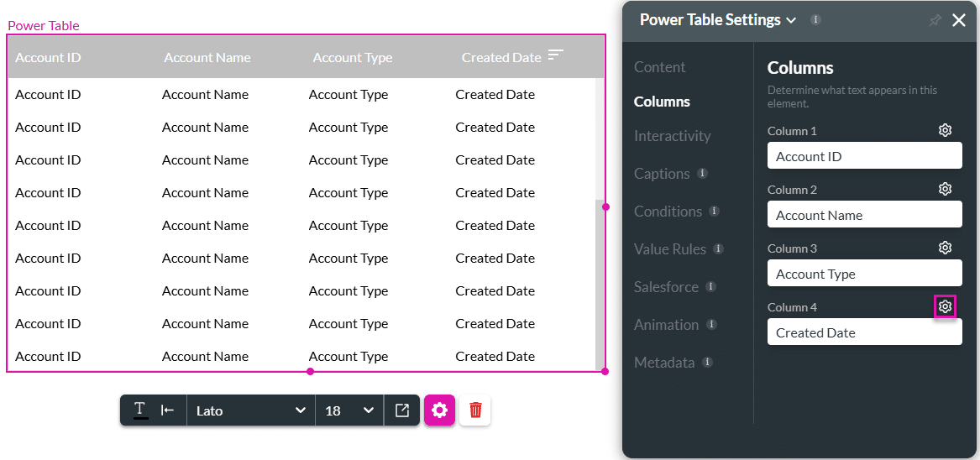Click the text alignment icon in toolbar
Viewport: 980px width, 460px height.
click(168, 410)
